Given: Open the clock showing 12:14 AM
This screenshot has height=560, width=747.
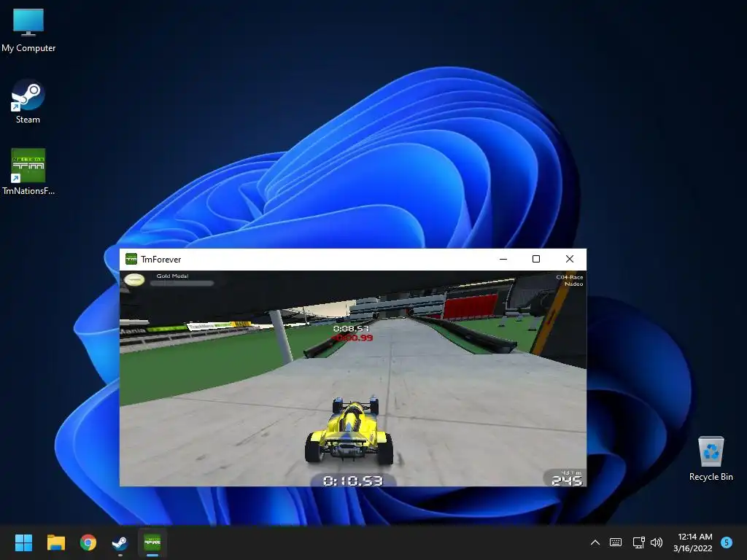Looking at the screenshot, I should click(x=693, y=542).
